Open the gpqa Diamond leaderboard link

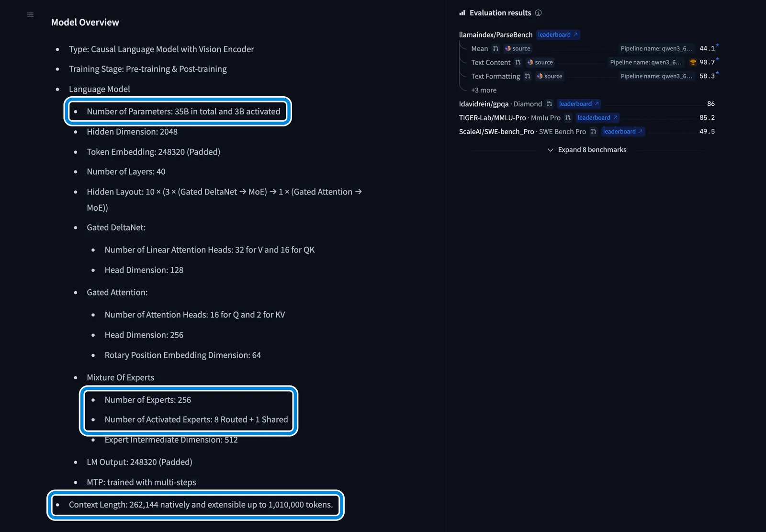[579, 104]
